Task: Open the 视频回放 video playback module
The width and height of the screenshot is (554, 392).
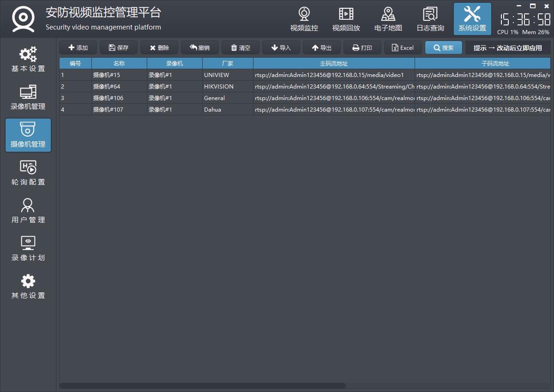Action: (x=346, y=19)
